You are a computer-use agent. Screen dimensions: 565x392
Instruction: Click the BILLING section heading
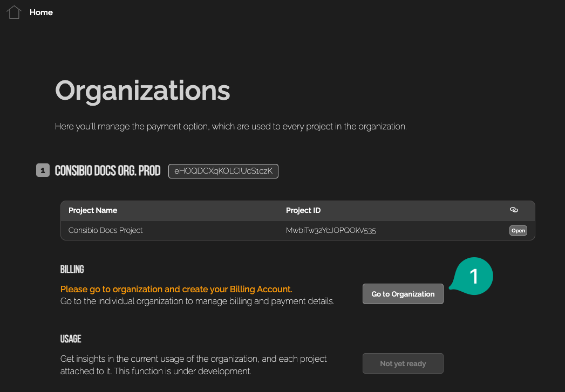pos(72,269)
